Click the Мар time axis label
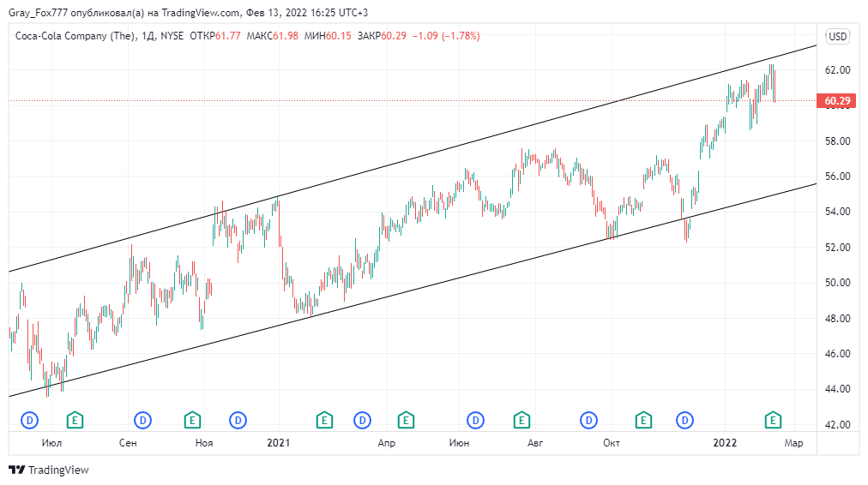Image resolution: width=868 pixels, height=485 pixels. [x=794, y=443]
